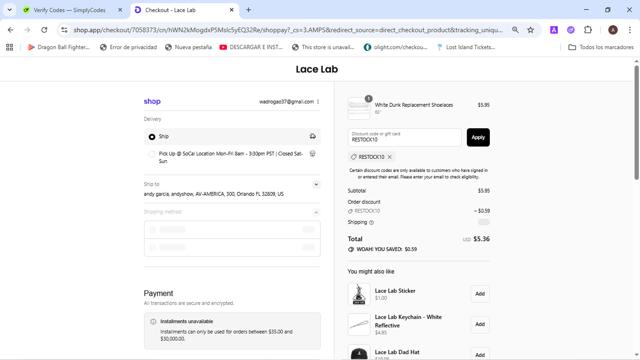Click WOAH! YOU SAVED $0.59 text
Viewport: 640px width, 360px height.
387,249
